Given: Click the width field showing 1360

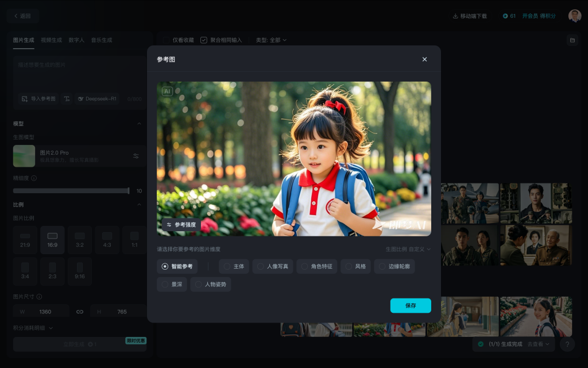Looking at the screenshot, I should pyautogui.click(x=41, y=312).
